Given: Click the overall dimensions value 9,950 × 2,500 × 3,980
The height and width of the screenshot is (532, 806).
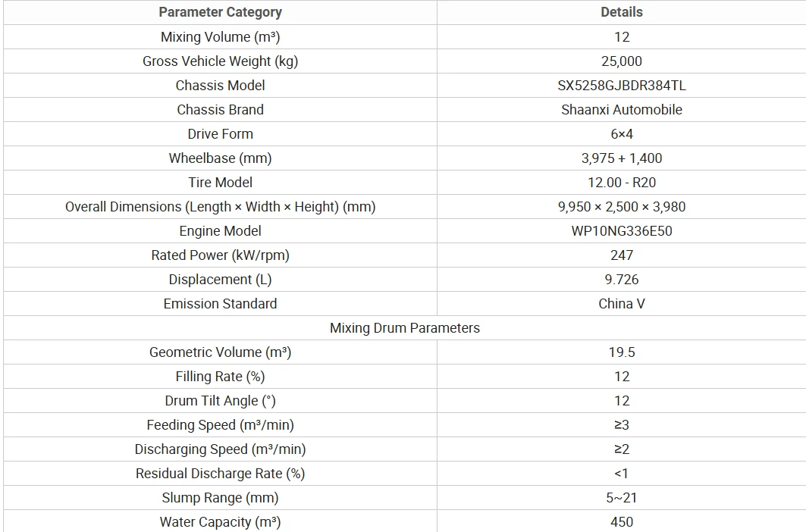Looking at the screenshot, I should (622, 207).
